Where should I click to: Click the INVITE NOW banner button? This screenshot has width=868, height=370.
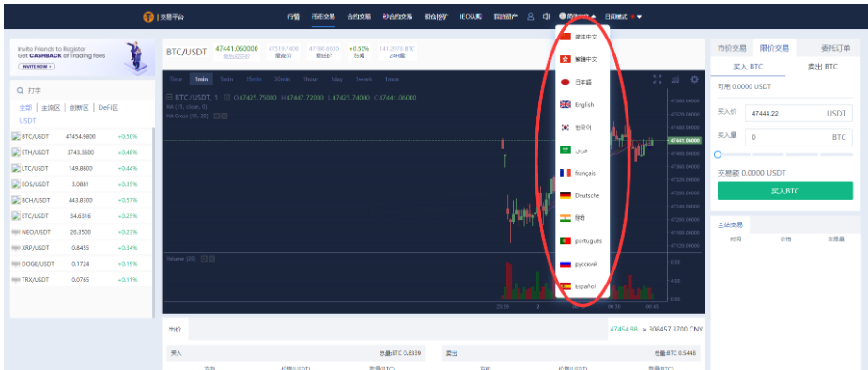click(x=37, y=67)
